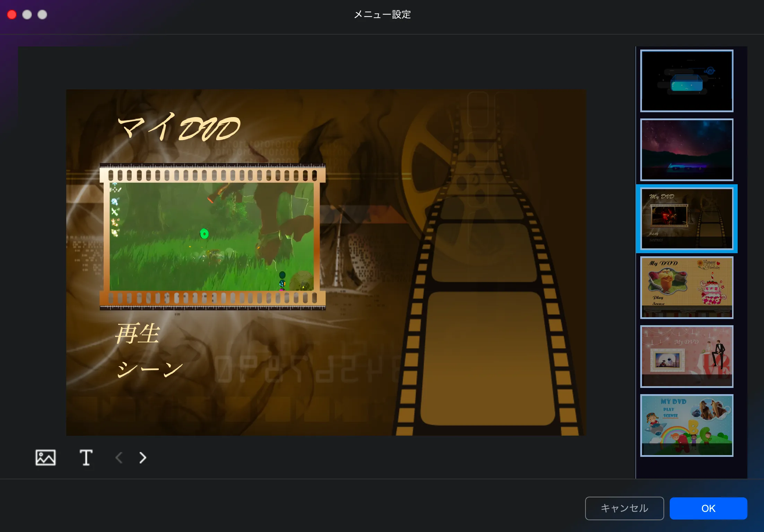This screenshot has width=764, height=532.
Task: Click the previous menu page arrow
Action: coord(119,458)
